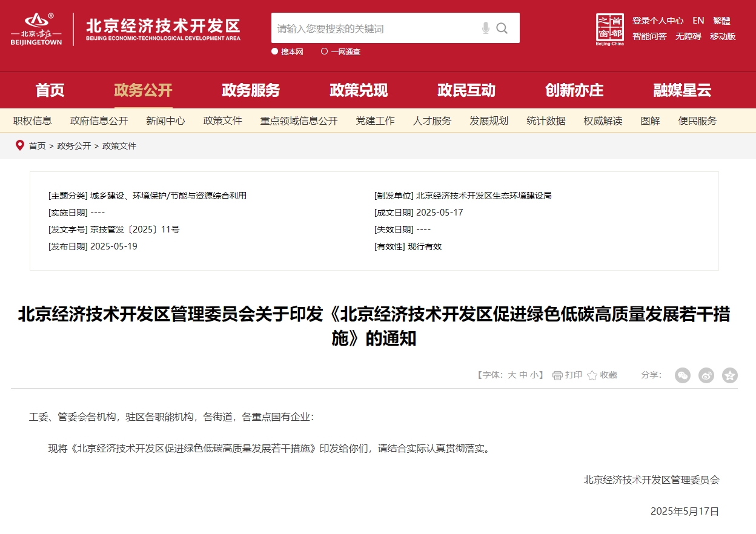Enable 无障碍 accessibility mode

688,36
